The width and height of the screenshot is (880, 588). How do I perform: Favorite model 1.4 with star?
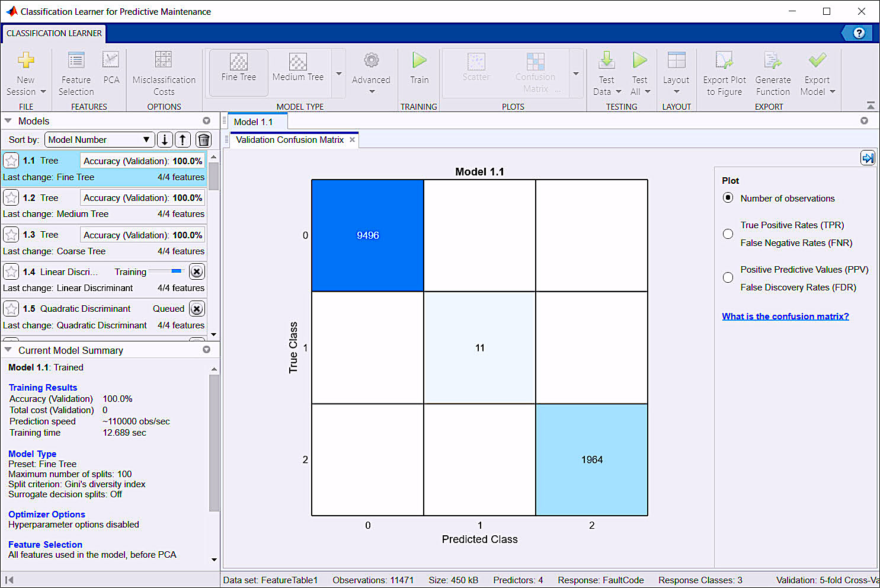(11, 271)
